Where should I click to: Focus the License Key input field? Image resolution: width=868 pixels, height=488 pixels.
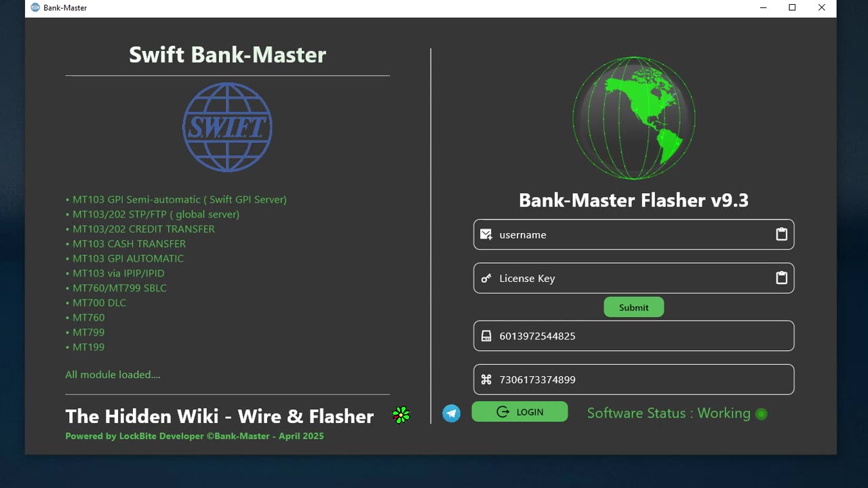pyautogui.click(x=633, y=278)
